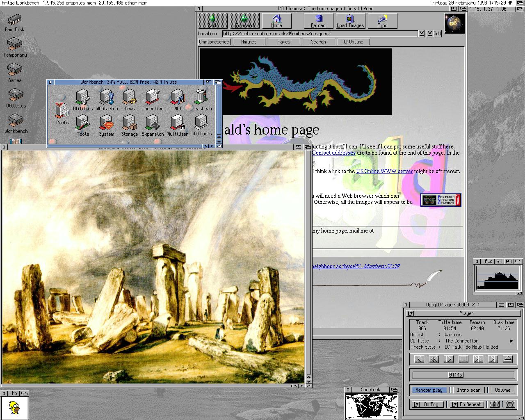
Task: Click the Sunclock world map
Action: click(372, 406)
